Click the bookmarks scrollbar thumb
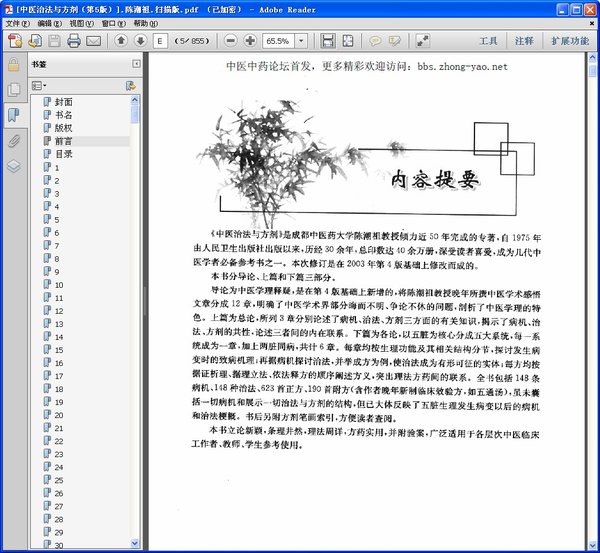600x553 pixels. 135,114
